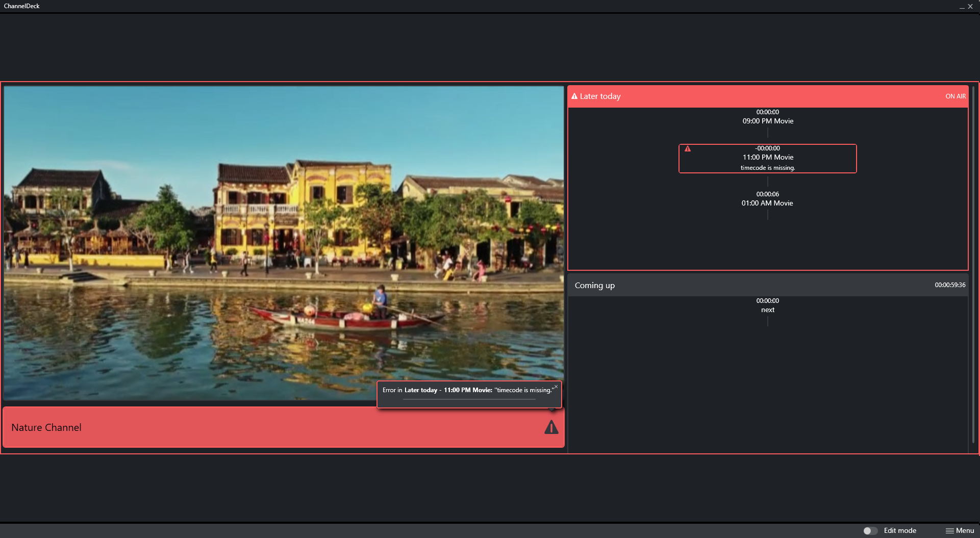Select the 01:00 AM Movie item
Image resolution: width=980 pixels, height=538 pixels.
[767, 203]
